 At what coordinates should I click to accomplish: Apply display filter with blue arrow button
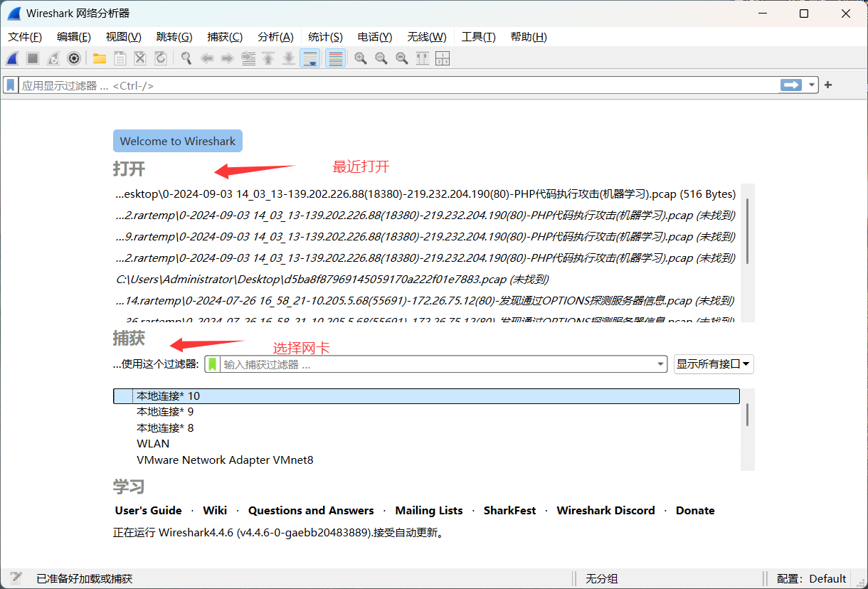(x=790, y=85)
